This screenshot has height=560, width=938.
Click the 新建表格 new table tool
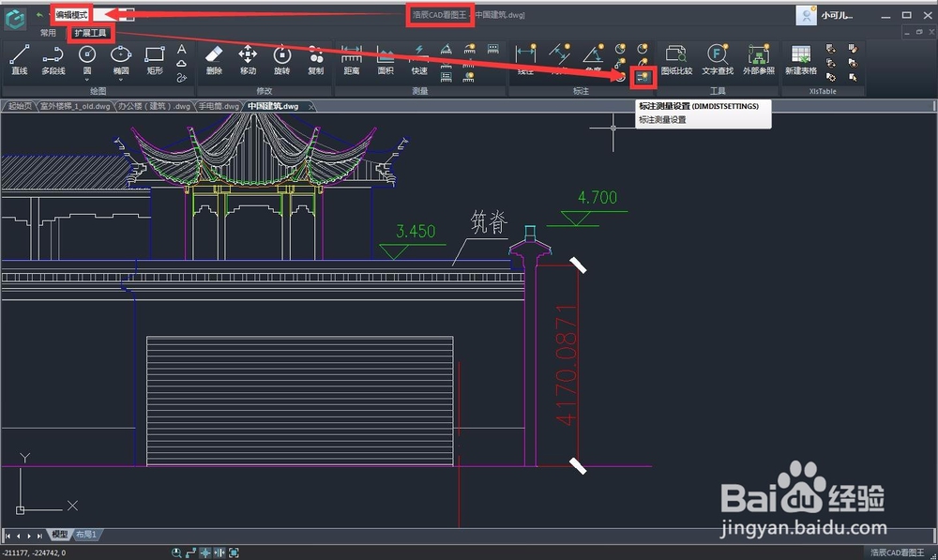point(801,59)
